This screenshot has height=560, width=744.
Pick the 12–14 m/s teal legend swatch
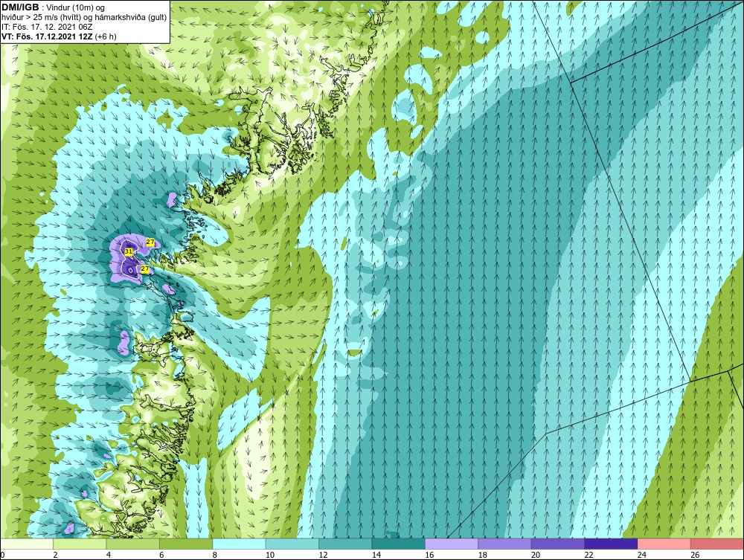point(345,544)
